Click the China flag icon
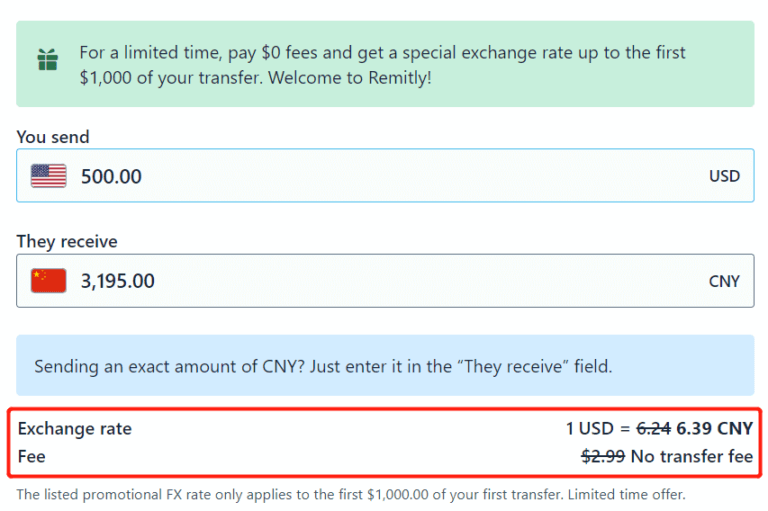 pos(48,281)
